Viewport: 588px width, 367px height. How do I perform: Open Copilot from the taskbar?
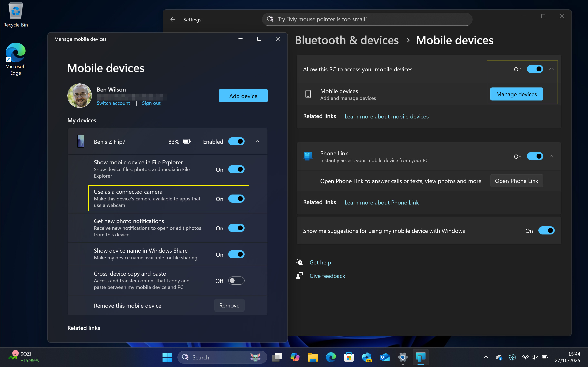pos(295,357)
